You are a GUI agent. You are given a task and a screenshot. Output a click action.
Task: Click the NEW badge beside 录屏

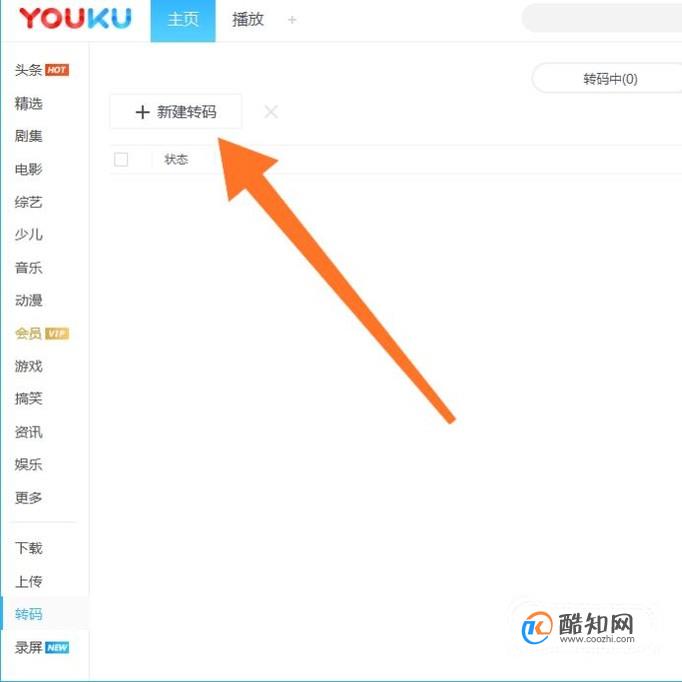pyautogui.click(x=57, y=647)
